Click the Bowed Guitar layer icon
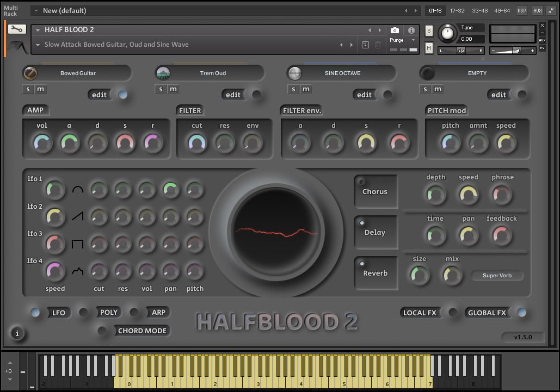Screen dimensions: 560x392 point(30,73)
